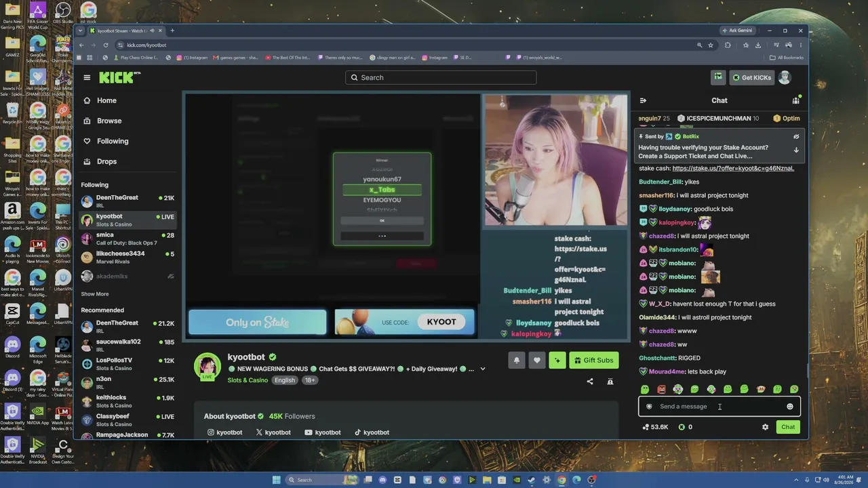This screenshot has height=488, width=868.
Task: Expand the stream title chevron
Action: [x=483, y=369]
